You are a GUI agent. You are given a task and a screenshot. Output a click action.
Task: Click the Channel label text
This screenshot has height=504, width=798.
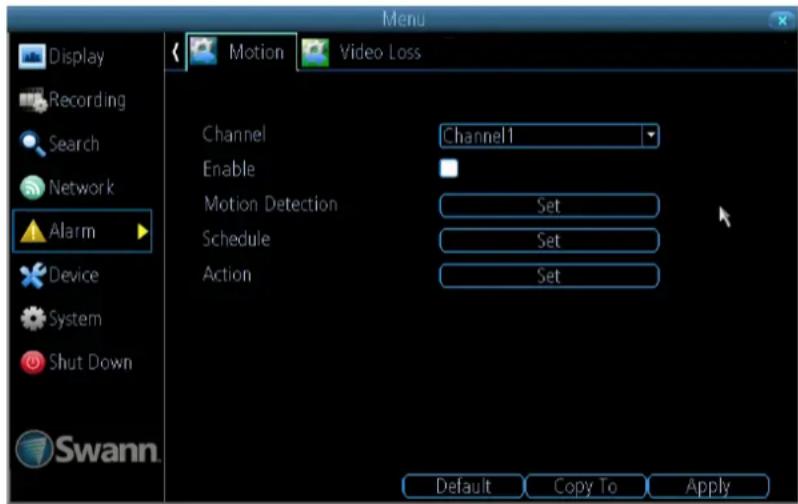234,134
